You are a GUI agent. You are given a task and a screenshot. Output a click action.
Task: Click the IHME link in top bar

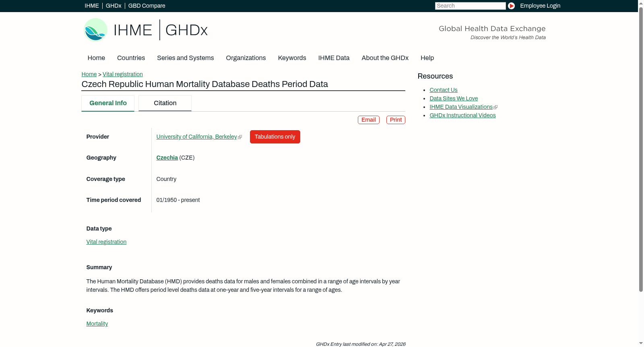click(x=92, y=6)
